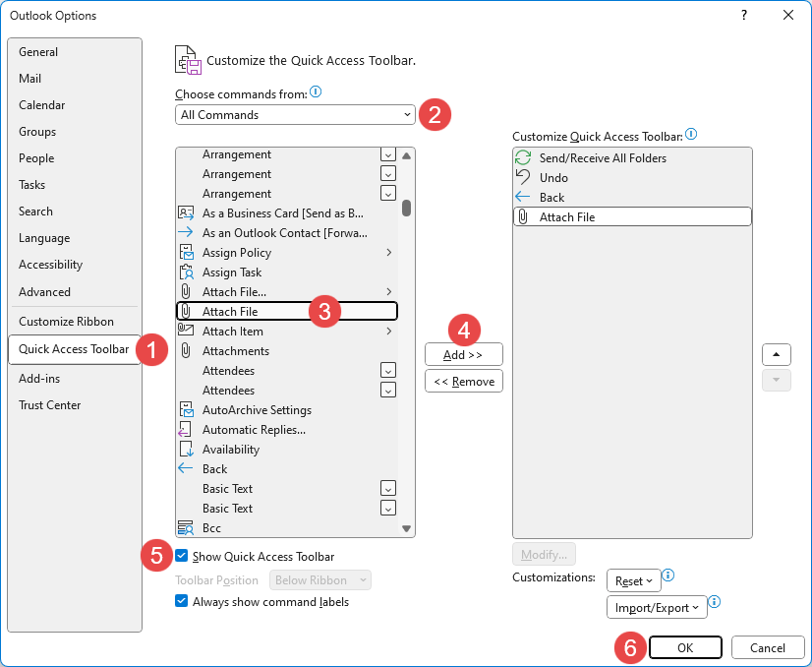Image resolution: width=812 pixels, height=667 pixels.
Task: Select Undo in the Quick Access list
Action: [632, 178]
